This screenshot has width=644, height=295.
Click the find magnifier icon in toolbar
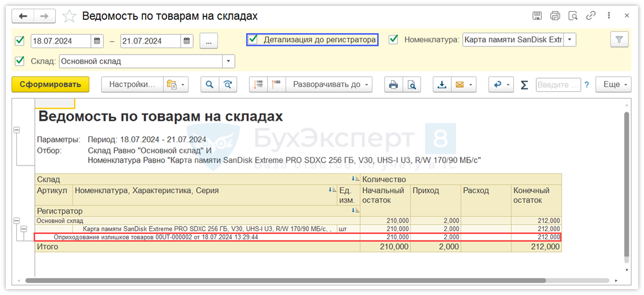[209, 85]
